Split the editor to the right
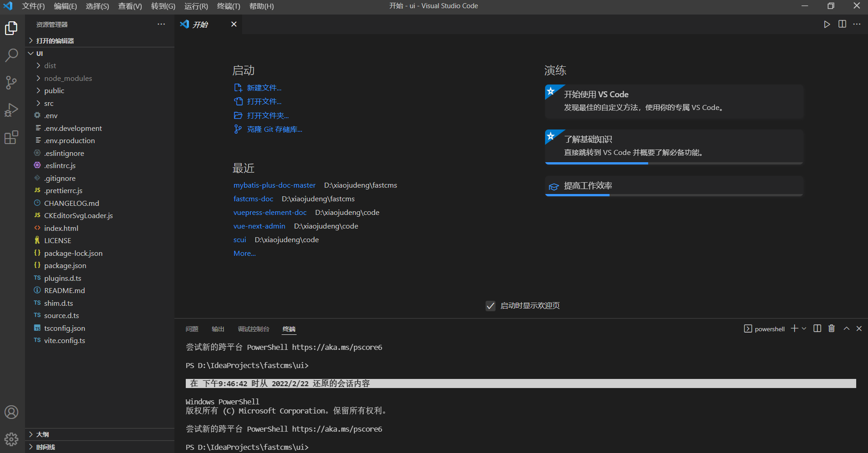 click(842, 24)
